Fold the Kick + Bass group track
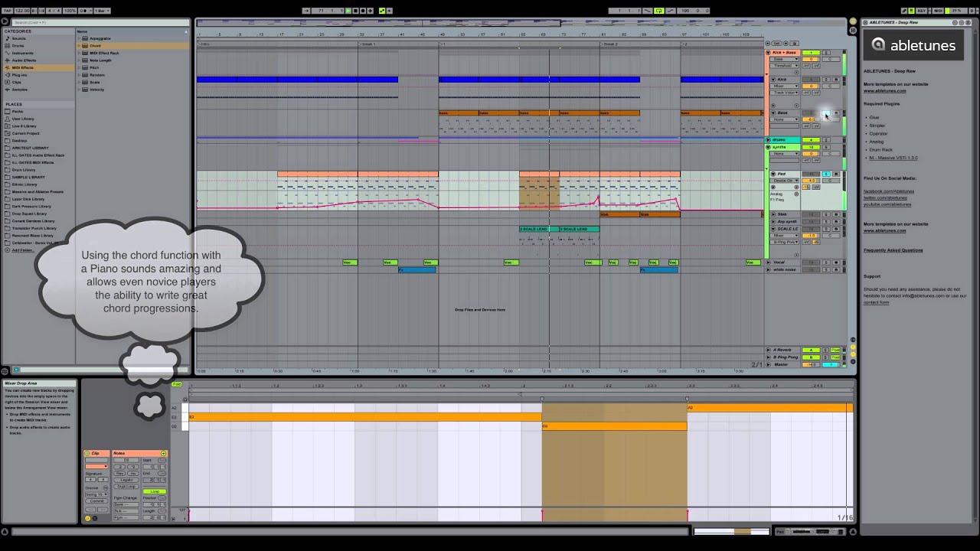This screenshot has height=551, width=980. (769, 53)
